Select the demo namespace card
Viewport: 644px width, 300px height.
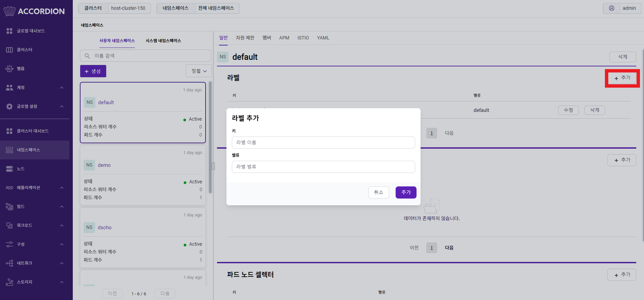coord(143,175)
